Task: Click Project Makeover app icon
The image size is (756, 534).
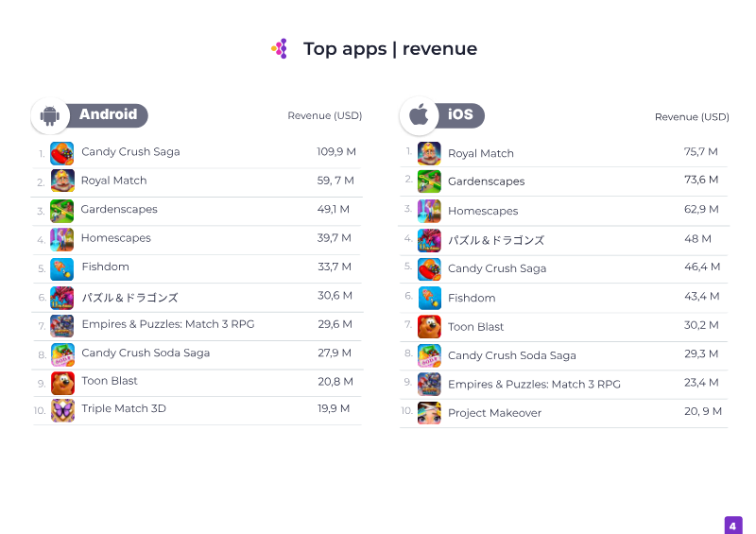Action: 429,413
